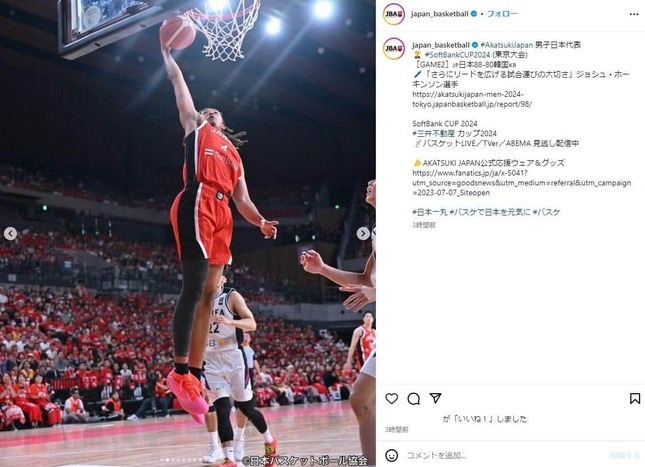Open the fanatics.jp goods link
Screen dimensions: 645x467
tap(522, 183)
